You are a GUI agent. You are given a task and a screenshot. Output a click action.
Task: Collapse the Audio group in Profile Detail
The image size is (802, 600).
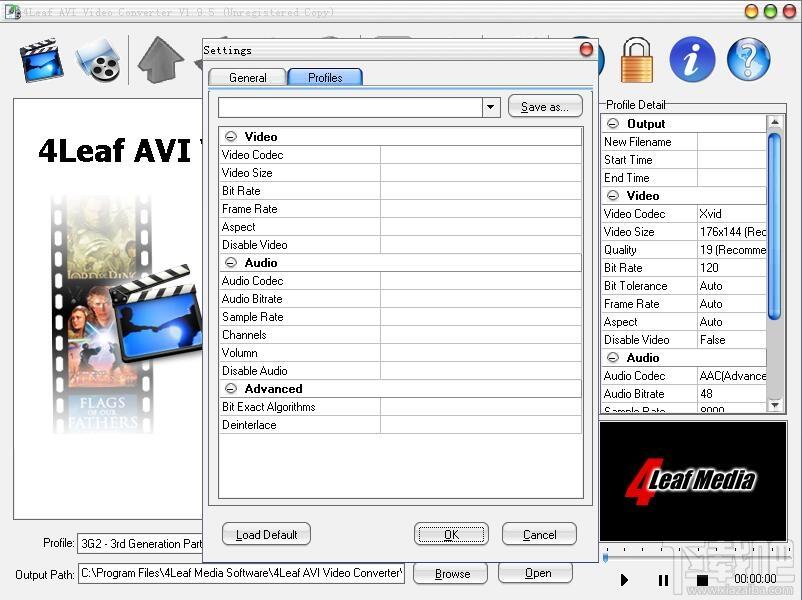pyautogui.click(x=613, y=358)
